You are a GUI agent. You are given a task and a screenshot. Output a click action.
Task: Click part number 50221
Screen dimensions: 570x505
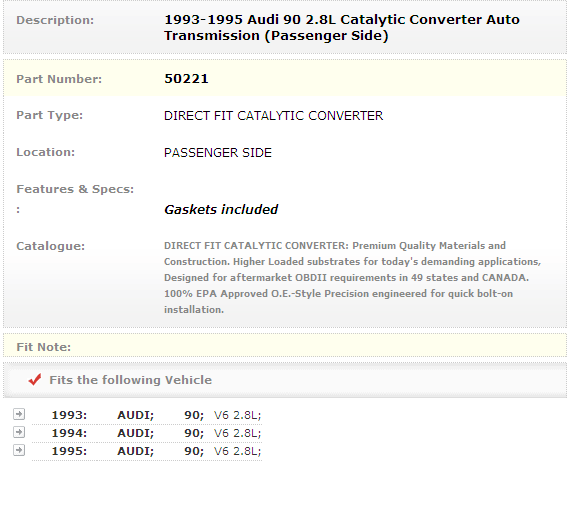click(186, 79)
